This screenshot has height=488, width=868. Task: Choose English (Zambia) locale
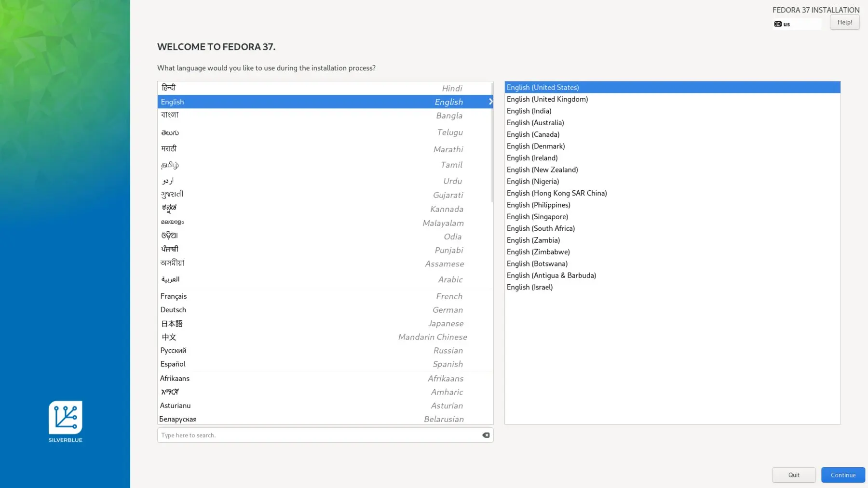pos(672,240)
